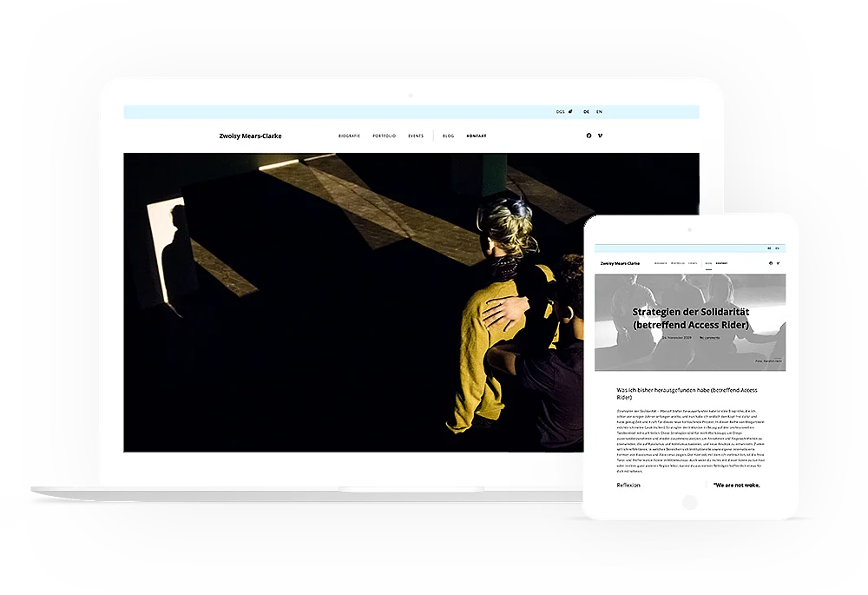Go to the Events page
The height and width of the screenshot is (595, 868).
click(416, 136)
